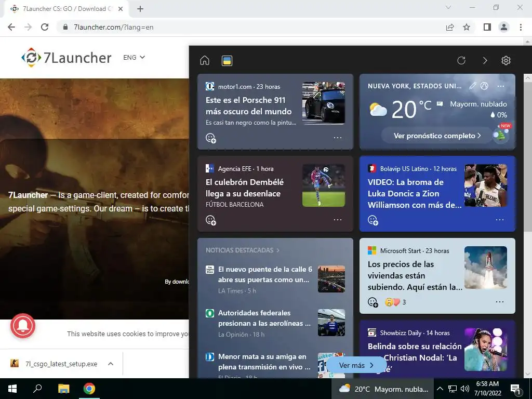
Task: Open more options on Dembélé card
Action: pos(338,220)
